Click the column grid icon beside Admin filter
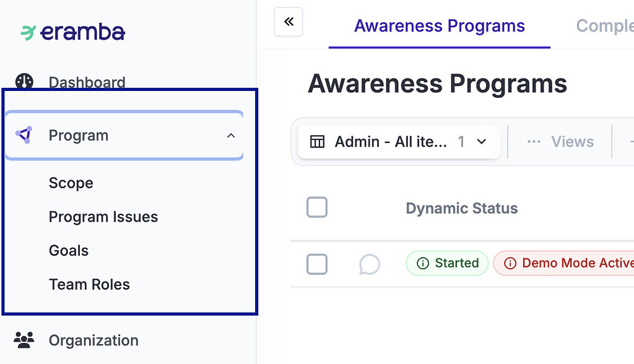Image resolution: width=634 pixels, height=364 pixels. (318, 141)
